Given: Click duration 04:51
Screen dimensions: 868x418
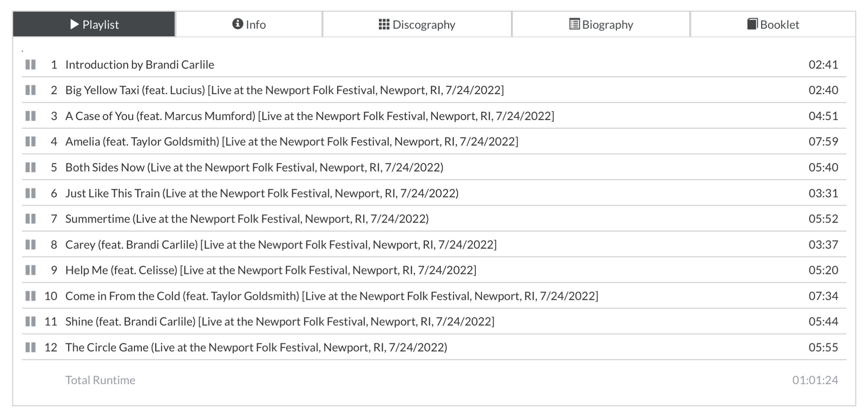Looking at the screenshot, I should tap(823, 116).
